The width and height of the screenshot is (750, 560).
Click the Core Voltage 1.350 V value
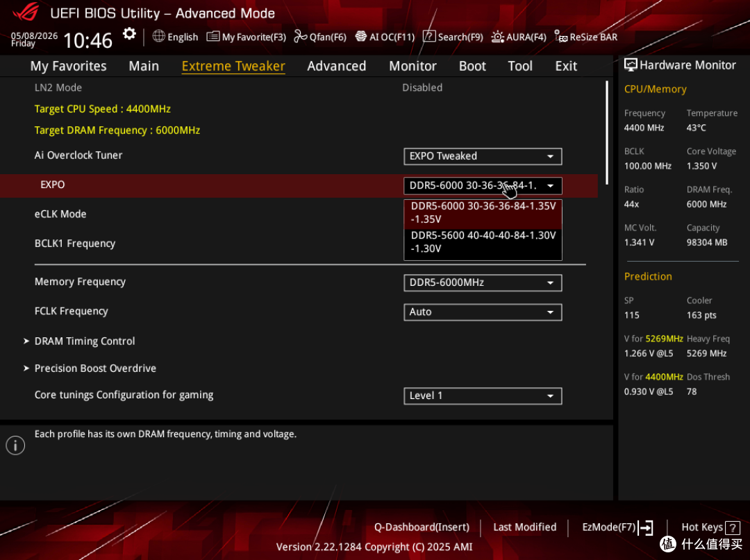click(701, 166)
